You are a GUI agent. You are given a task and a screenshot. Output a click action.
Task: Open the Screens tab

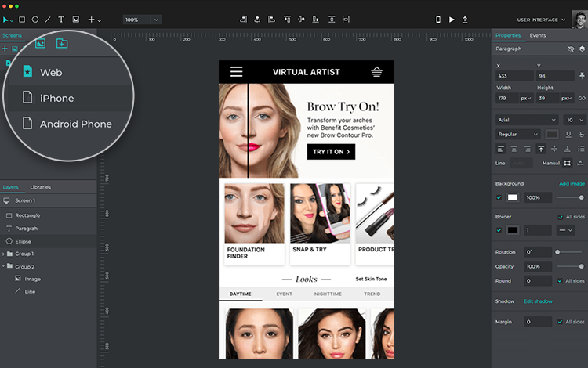pyautogui.click(x=12, y=35)
